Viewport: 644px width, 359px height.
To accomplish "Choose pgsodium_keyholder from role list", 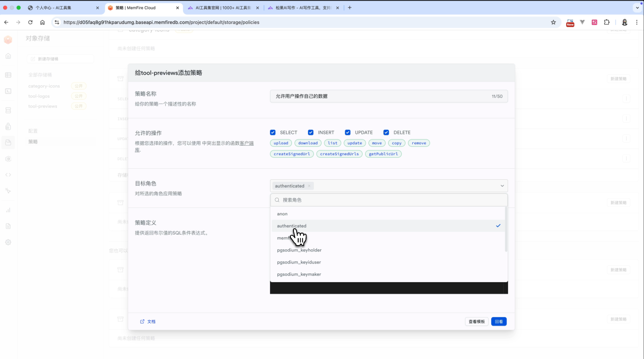I will coord(299,250).
